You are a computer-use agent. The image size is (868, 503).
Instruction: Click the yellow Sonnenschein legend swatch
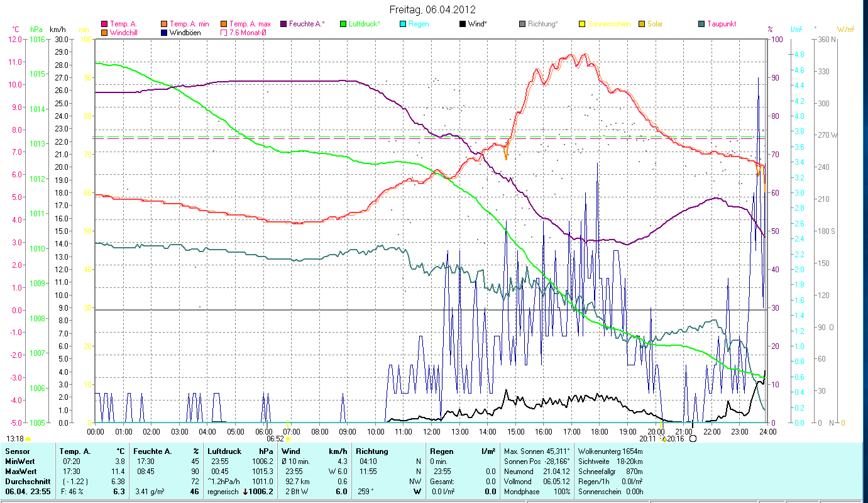(582, 24)
